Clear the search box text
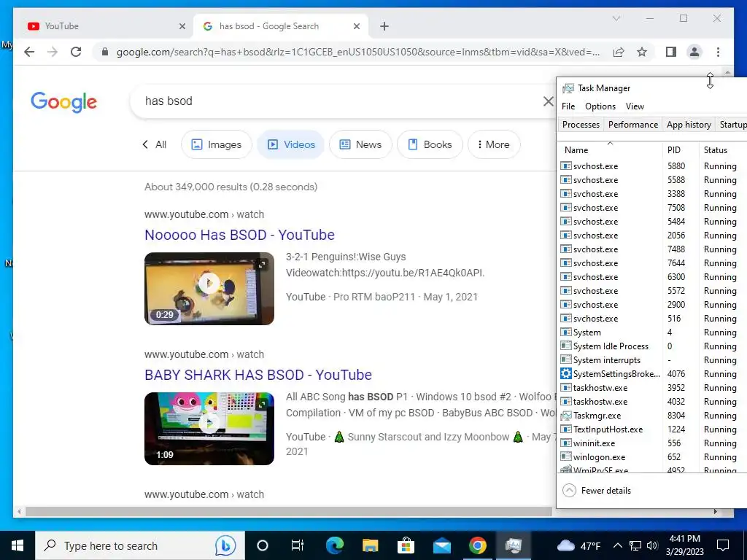Image resolution: width=747 pixels, height=560 pixels. [549, 101]
